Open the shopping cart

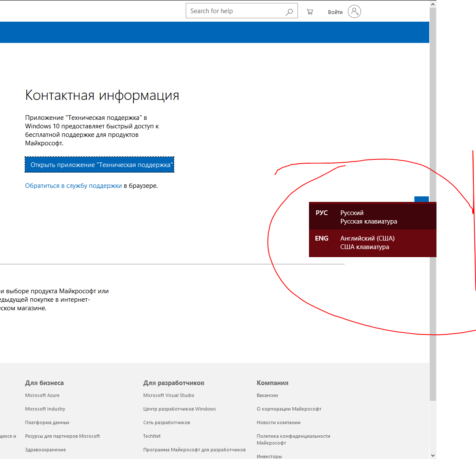tap(310, 12)
